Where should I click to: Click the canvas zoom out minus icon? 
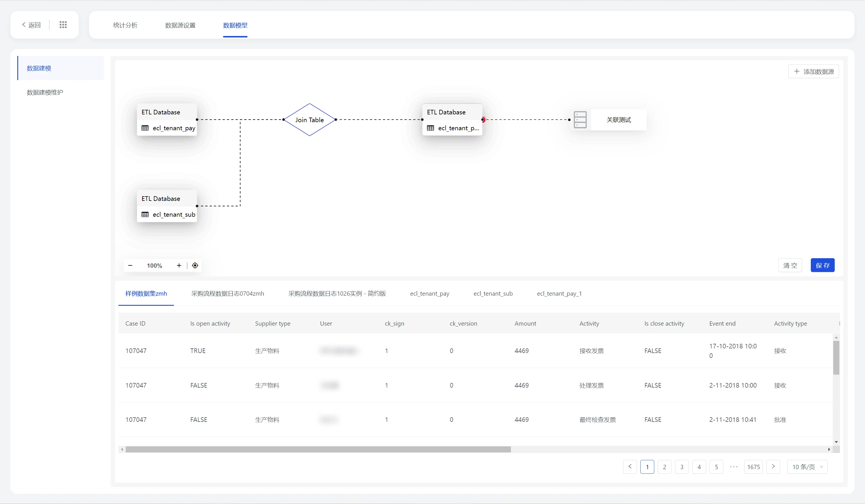(x=130, y=266)
